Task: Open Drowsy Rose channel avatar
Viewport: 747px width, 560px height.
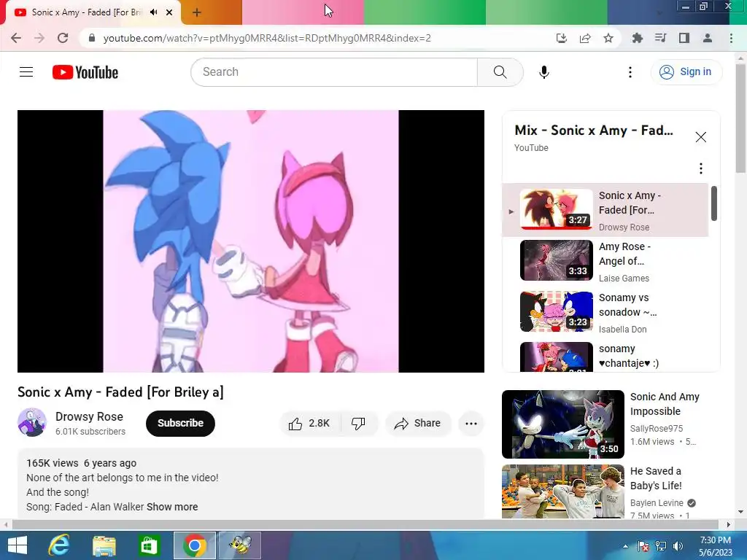Action: pyautogui.click(x=32, y=422)
